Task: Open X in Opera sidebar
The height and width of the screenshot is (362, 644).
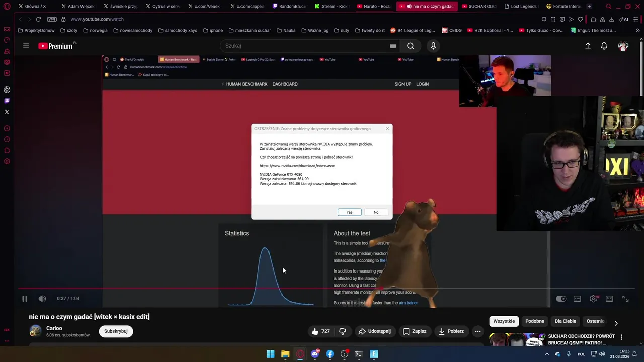Action: pyautogui.click(x=7, y=112)
